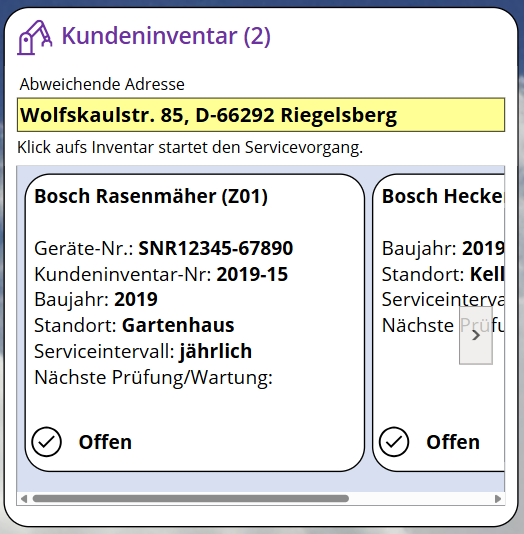Toggle the checkmark circle on Bosch Hecke card
The height and width of the screenshot is (534, 524).
(394, 442)
